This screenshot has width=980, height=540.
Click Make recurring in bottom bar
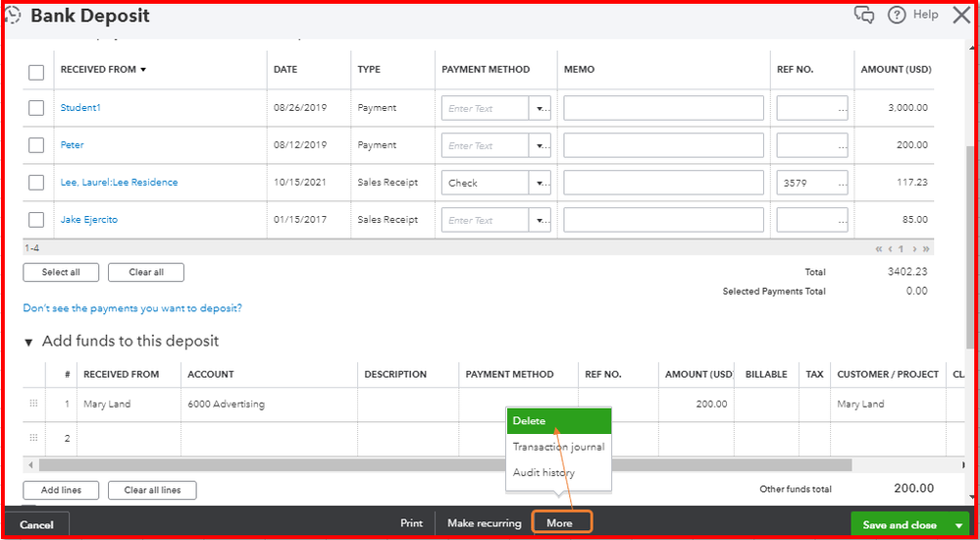coord(485,523)
